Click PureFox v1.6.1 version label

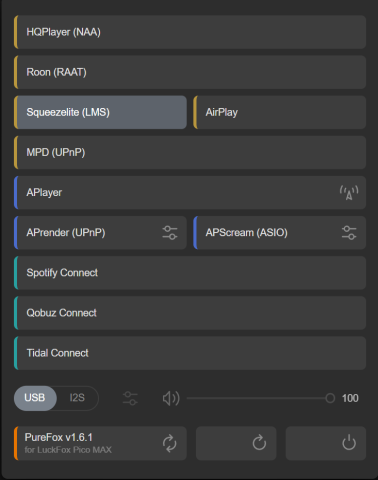pos(58,437)
